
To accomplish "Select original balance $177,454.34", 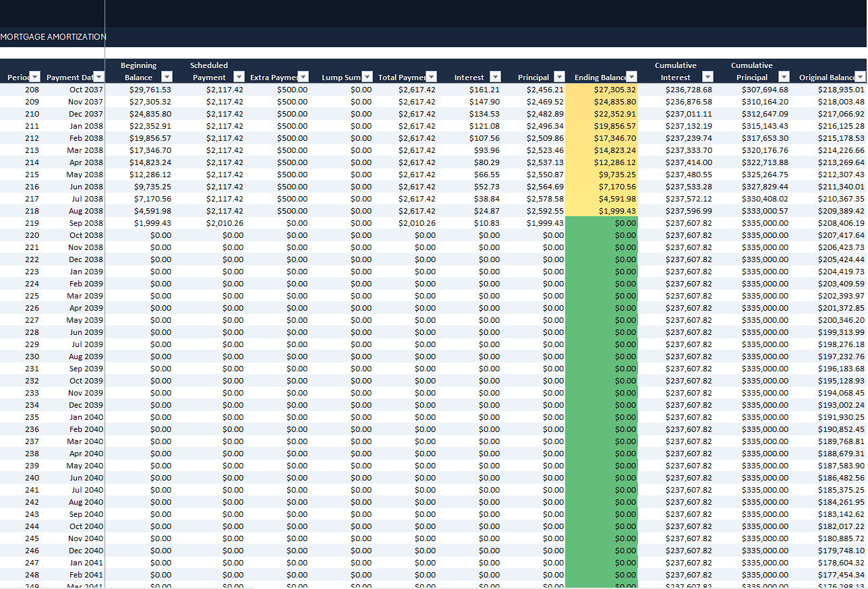I will pos(841,575).
